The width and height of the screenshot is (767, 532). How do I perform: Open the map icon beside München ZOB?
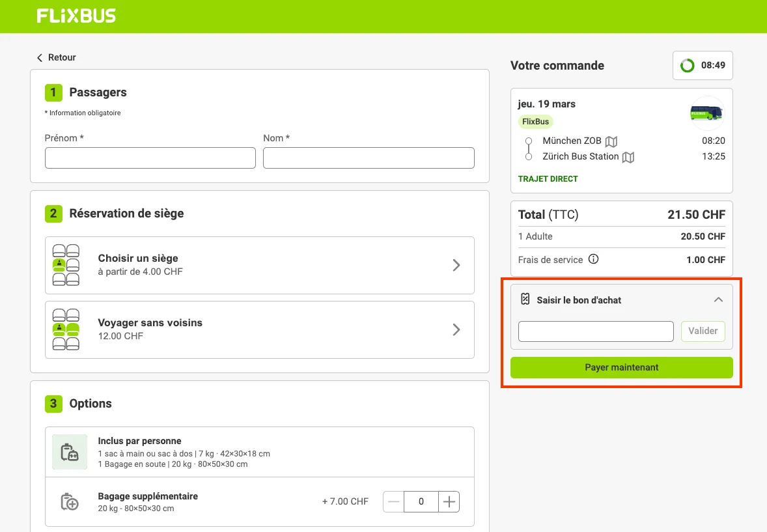point(611,141)
